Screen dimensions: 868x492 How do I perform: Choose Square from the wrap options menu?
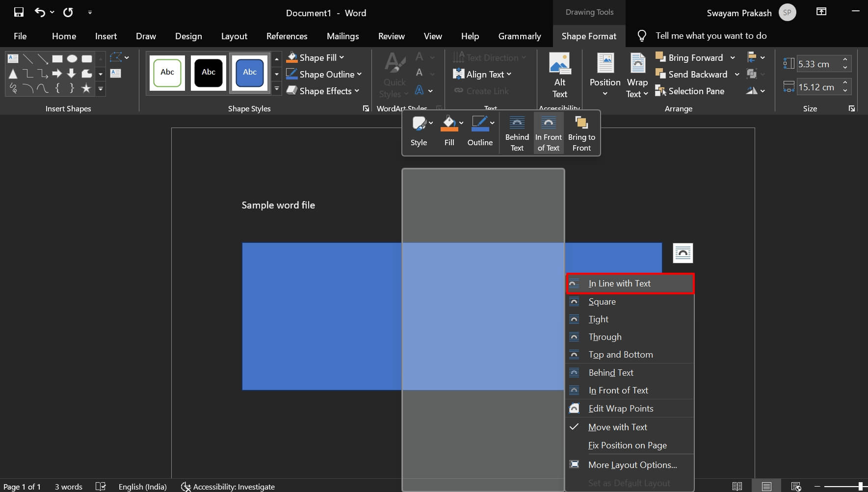click(x=602, y=301)
